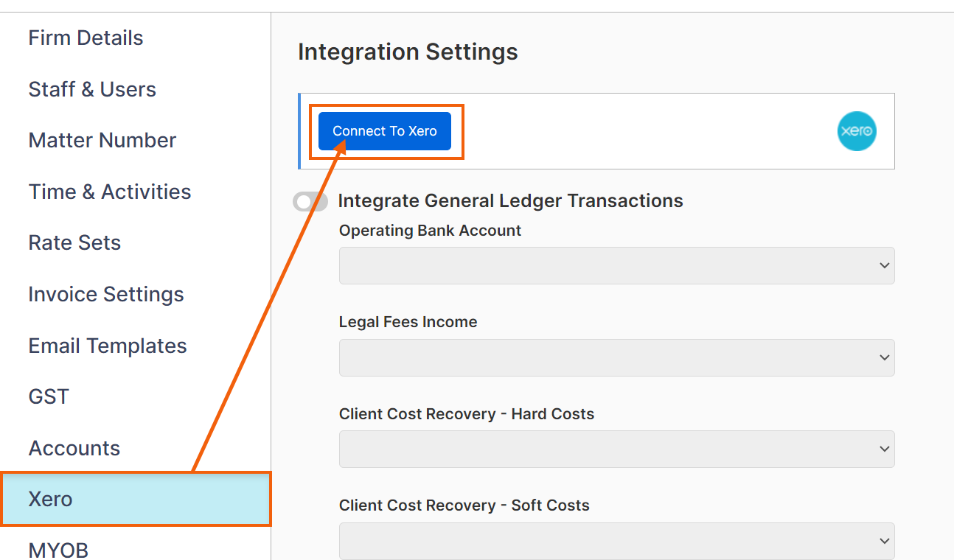This screenshot has height=560, width=954.
Task: Select Matter Number in sidebar
Action: pyautogui.click(x=102, y=140)
